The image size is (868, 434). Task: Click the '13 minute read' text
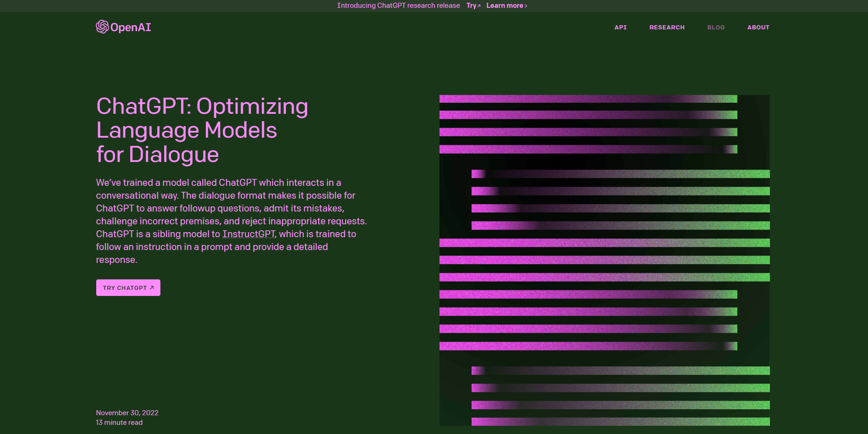(119, 423)
